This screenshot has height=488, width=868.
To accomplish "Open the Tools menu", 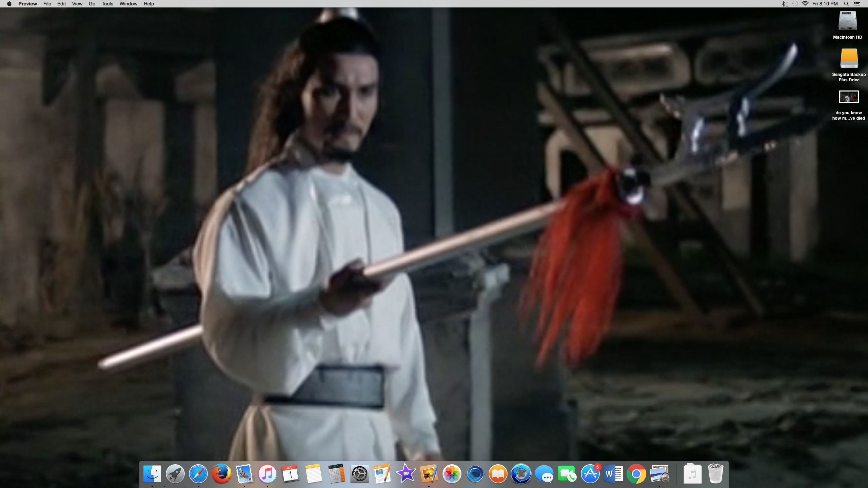I will click(x=107, y=4).
